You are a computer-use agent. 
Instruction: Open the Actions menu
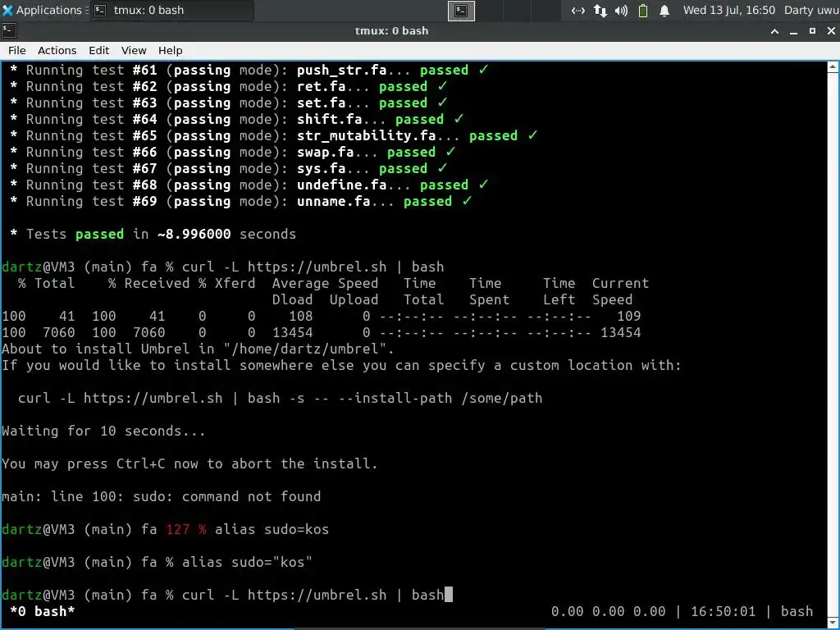(57, 50)
